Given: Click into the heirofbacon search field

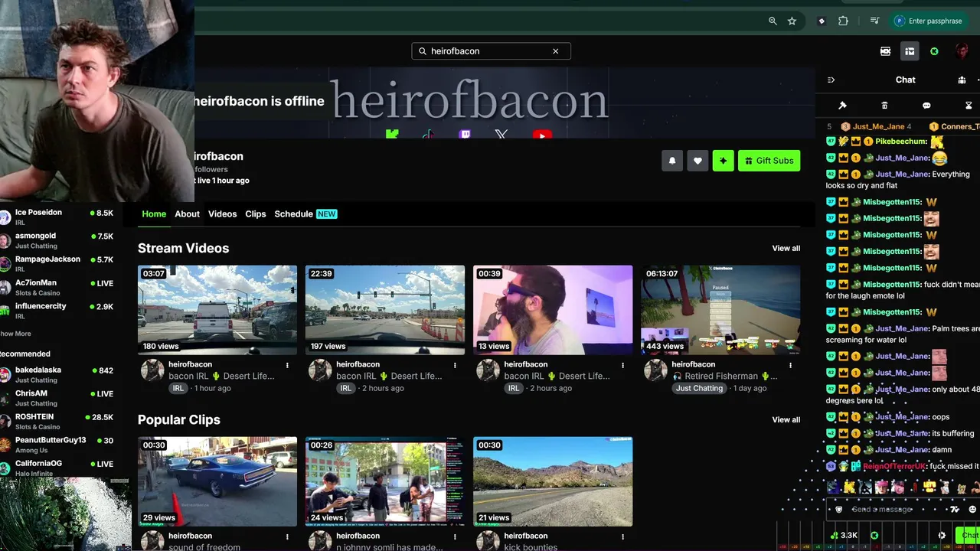Looking at the screenshot, I should pyautogui.click(x=491, y=51).
